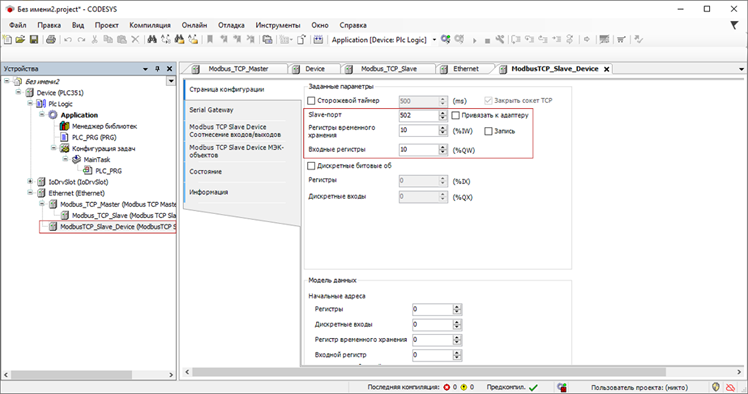Open the Application device selector dropdown

[x=434, y=40]
